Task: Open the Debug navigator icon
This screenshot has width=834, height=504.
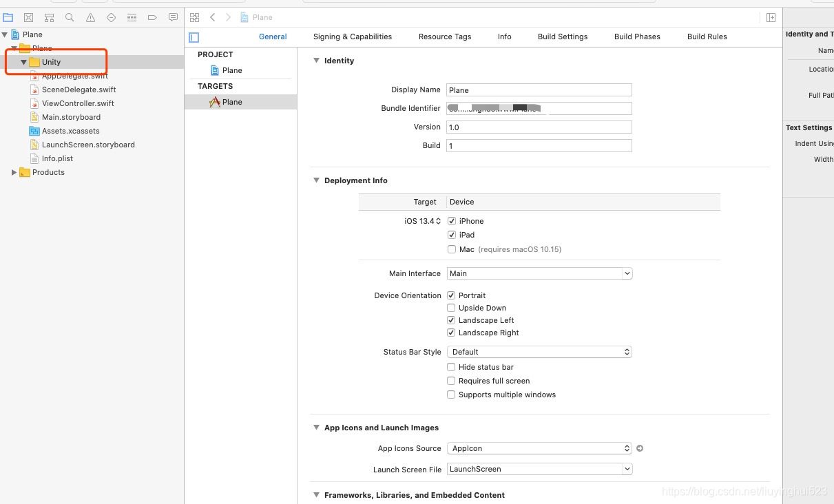Action: (132, 17)
